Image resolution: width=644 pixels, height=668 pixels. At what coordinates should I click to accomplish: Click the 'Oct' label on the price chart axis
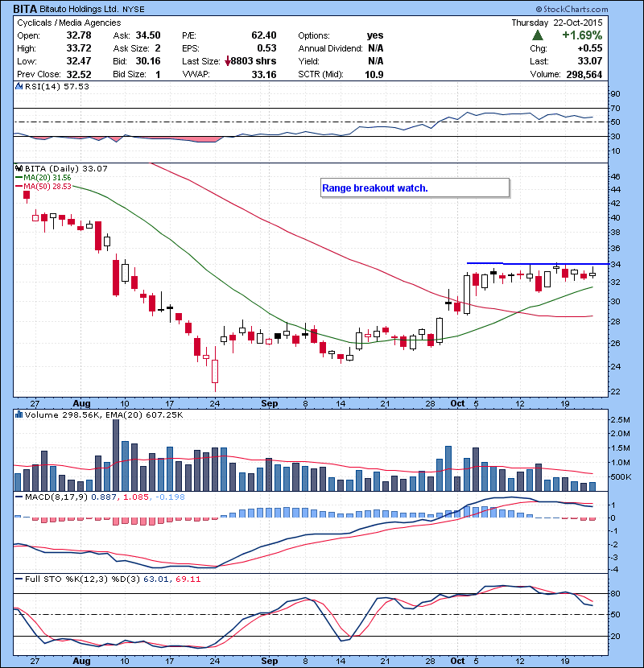(x=457, y=403)
